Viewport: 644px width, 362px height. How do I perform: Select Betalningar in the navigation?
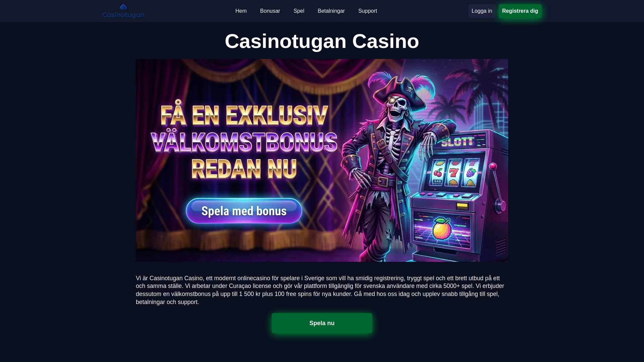(331, 11)
